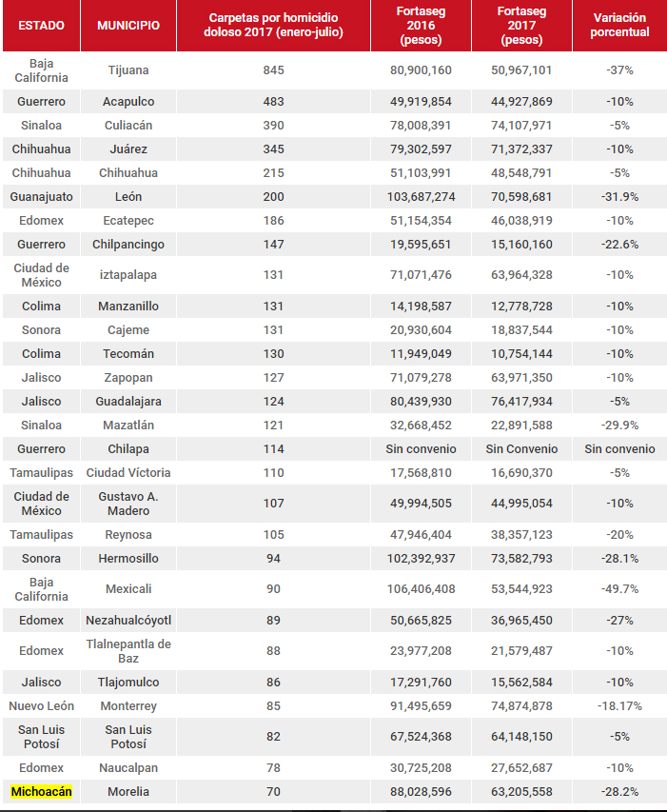Select Tijuana's 845 homicide count

coord(274,70)
